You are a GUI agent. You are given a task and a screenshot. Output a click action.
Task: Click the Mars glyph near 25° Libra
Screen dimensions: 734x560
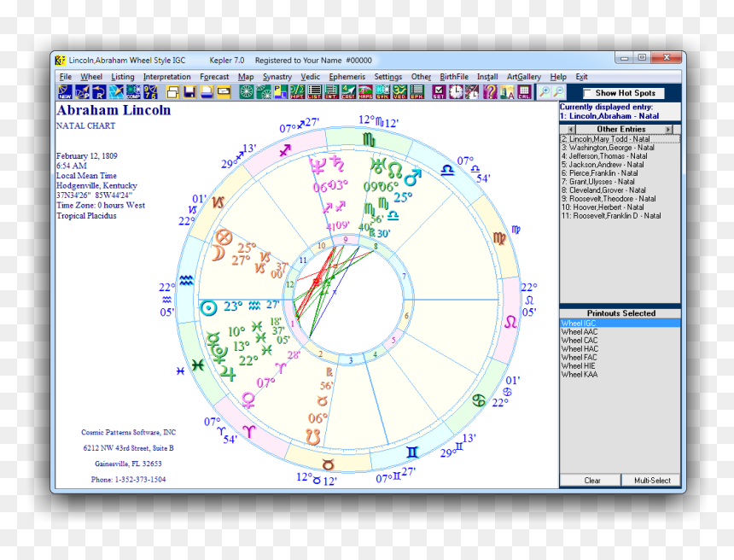(x=412, y=178)
